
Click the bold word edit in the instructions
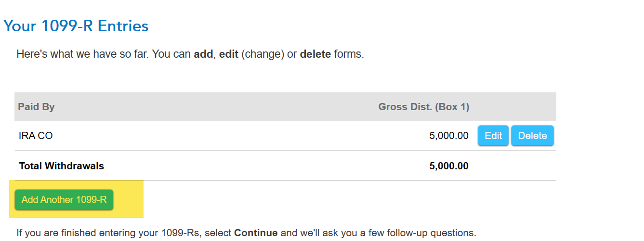(229, 54)
